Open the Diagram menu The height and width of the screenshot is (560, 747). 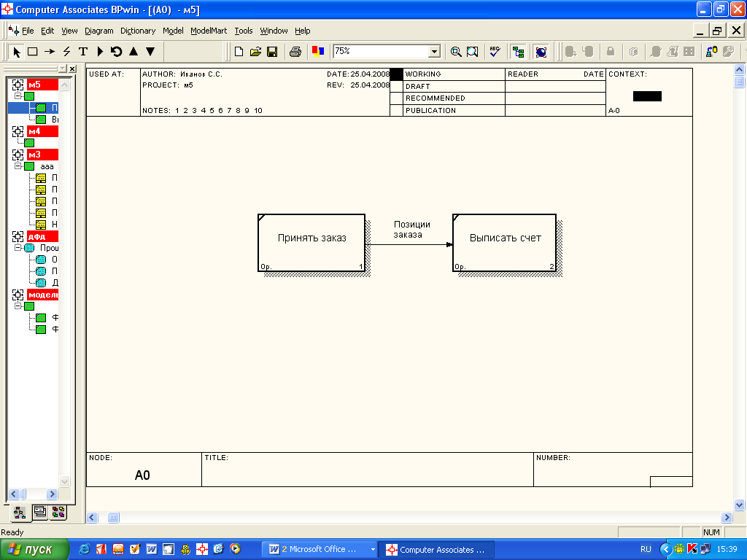coord(98,31)
